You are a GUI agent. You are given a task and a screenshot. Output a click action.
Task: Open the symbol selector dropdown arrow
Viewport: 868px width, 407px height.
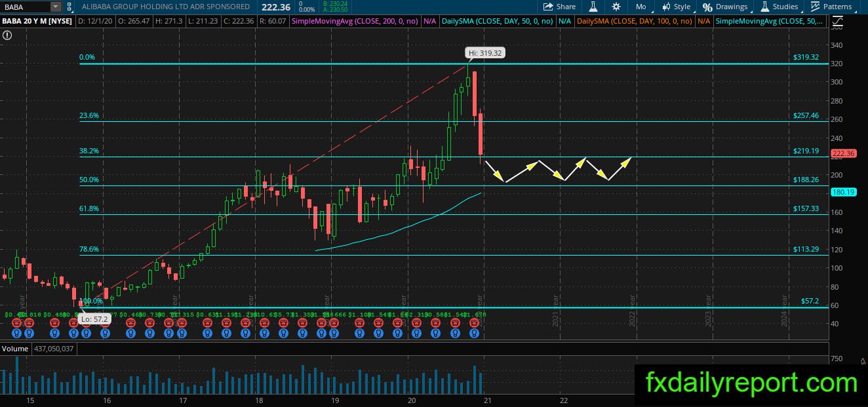point(55,7)
